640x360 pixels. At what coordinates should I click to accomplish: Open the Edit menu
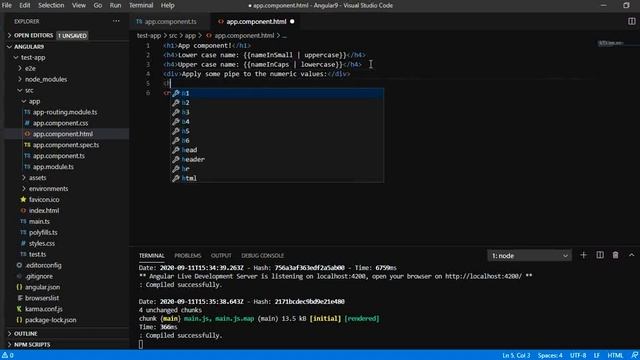[24, 5]
